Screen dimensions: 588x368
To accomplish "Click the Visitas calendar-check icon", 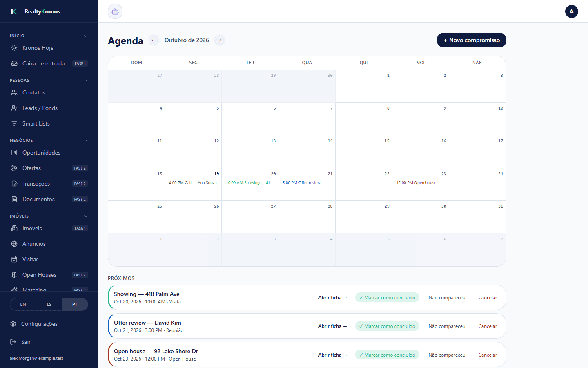I will coord(14,259).
